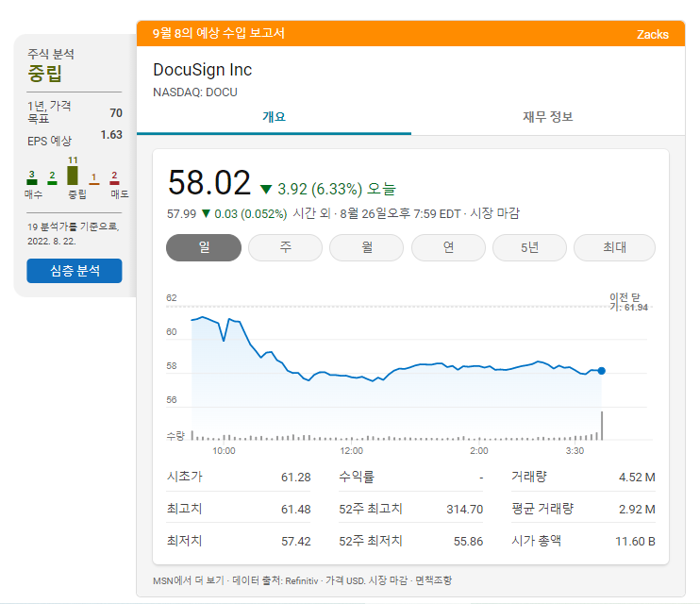The height and width of the screenshot is (604, 700).
Task: Click the blue endpoint dot on the chart
Action: click(601, 371)
